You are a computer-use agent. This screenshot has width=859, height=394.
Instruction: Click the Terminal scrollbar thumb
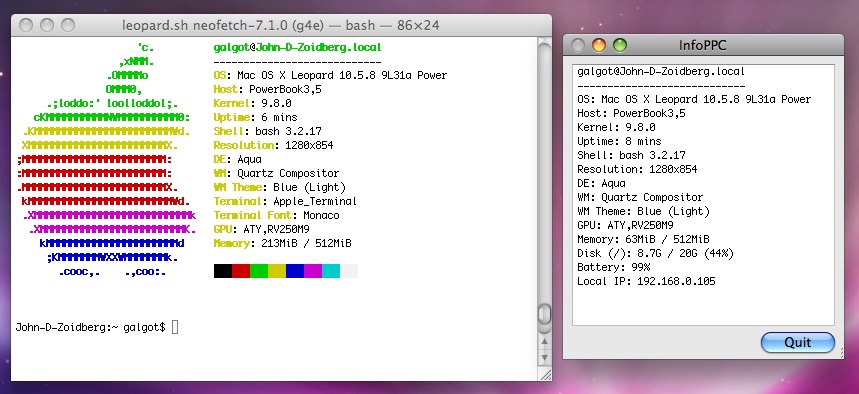544,314
